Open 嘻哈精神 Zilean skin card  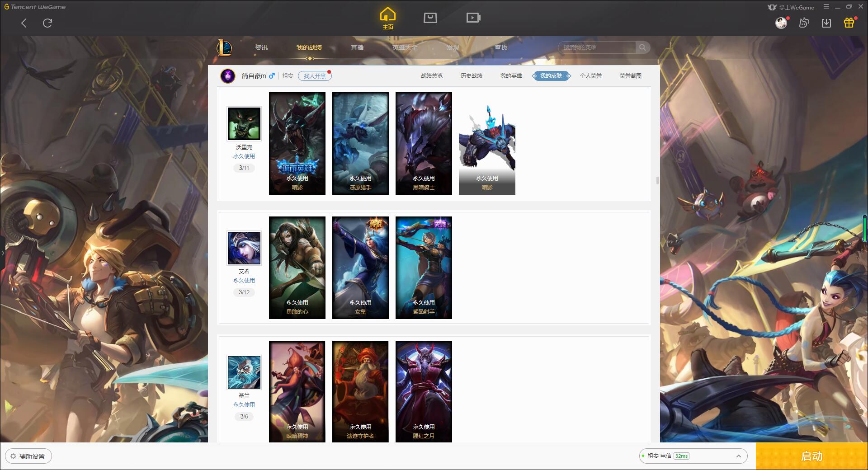[x=297, y=391]
